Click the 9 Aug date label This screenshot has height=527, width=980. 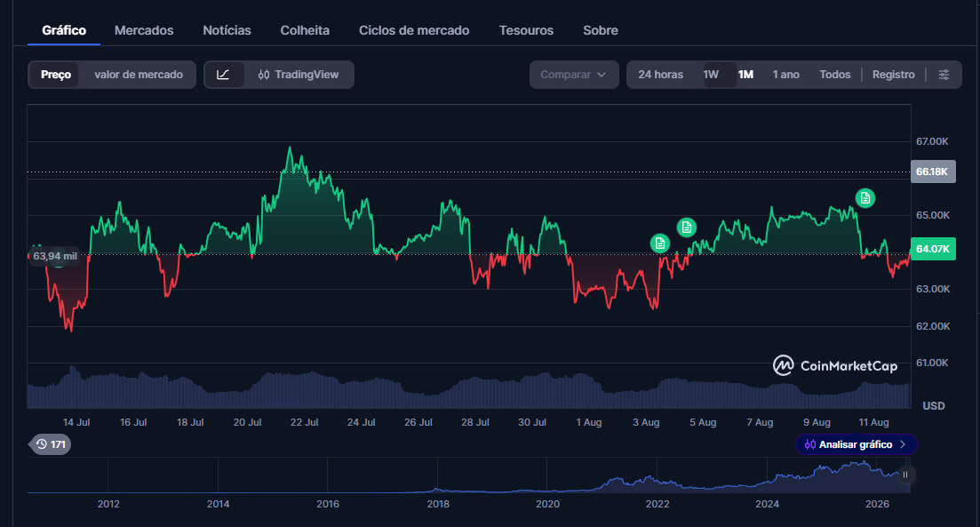pyautogui.click(x=817, y=423)
